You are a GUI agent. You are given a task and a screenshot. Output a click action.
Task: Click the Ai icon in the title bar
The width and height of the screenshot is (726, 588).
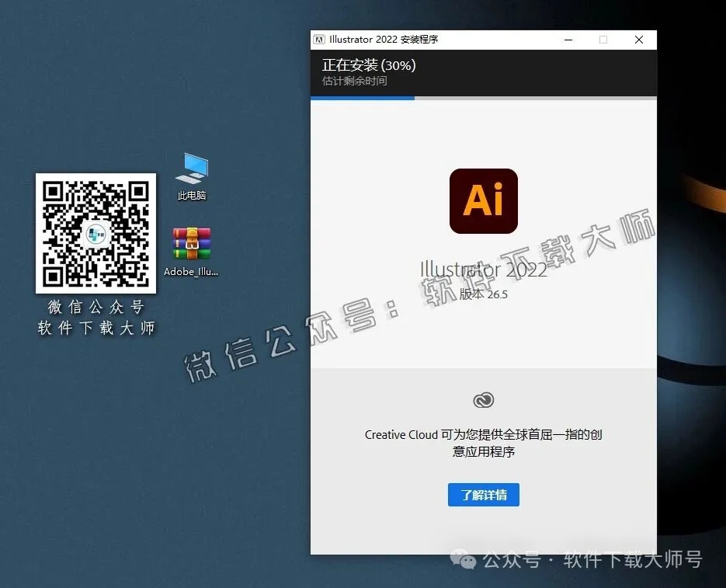[x=318, y=39]
